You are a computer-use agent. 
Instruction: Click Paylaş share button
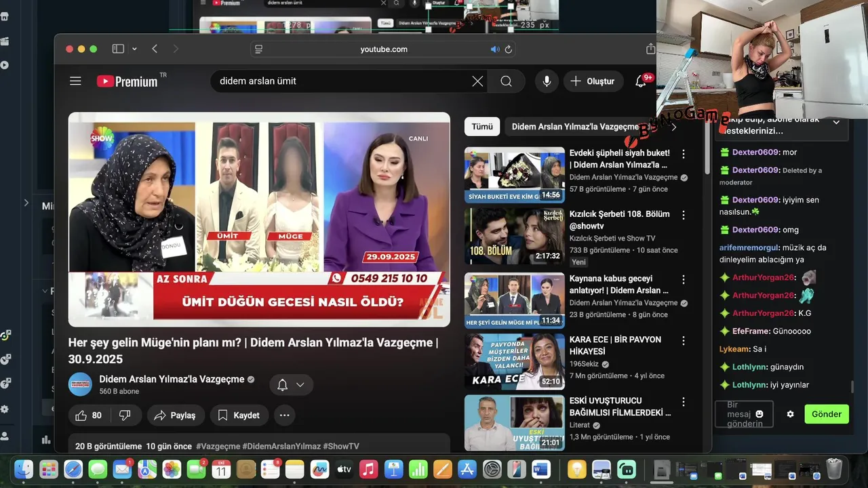point(176,415)
